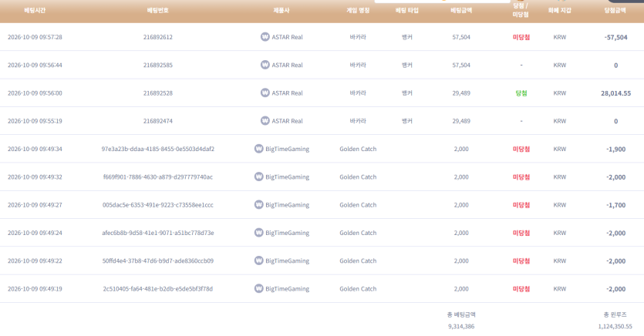This screenshot has height=336, width=644.
Task: Click the provider icon in bet 216892474 row
Action: [x=265, y=121]
